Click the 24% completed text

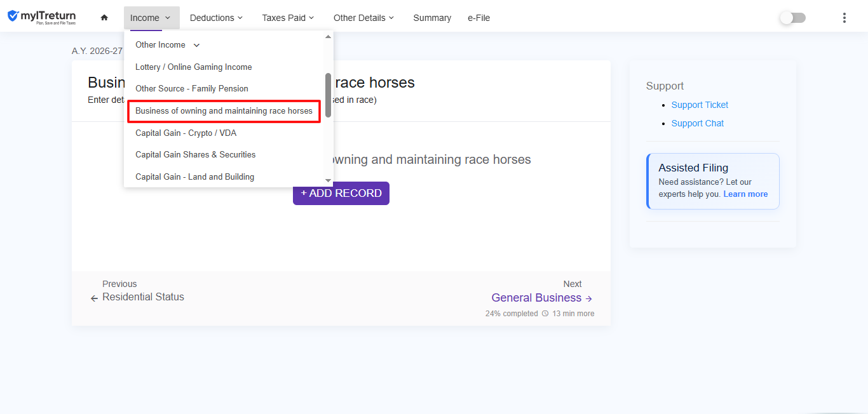(x=512, y=314)
